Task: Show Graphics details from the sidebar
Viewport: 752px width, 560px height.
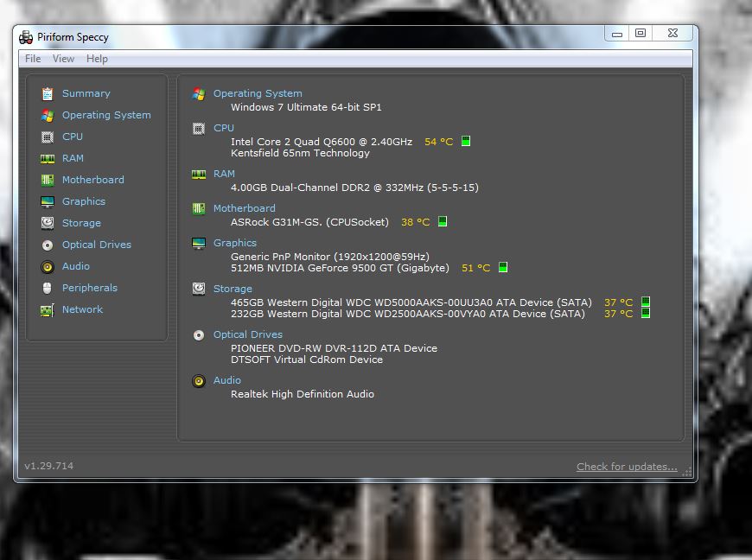Action: [84, 201]
